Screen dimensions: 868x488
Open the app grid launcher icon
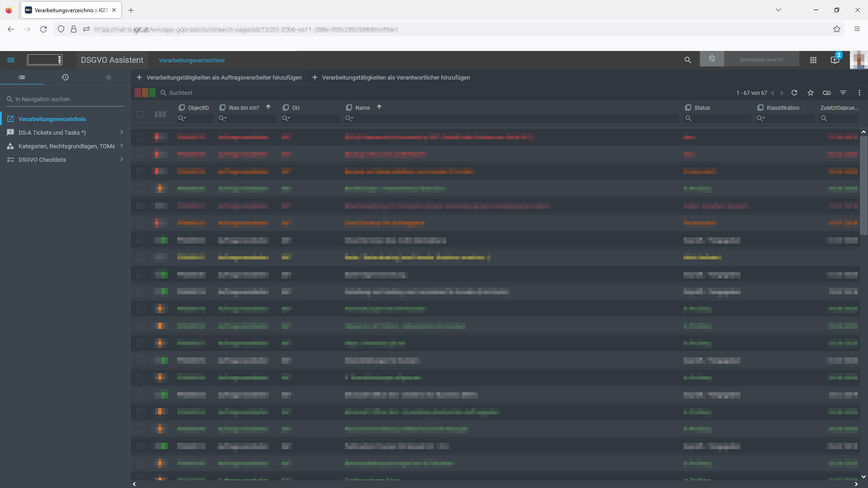813,60
